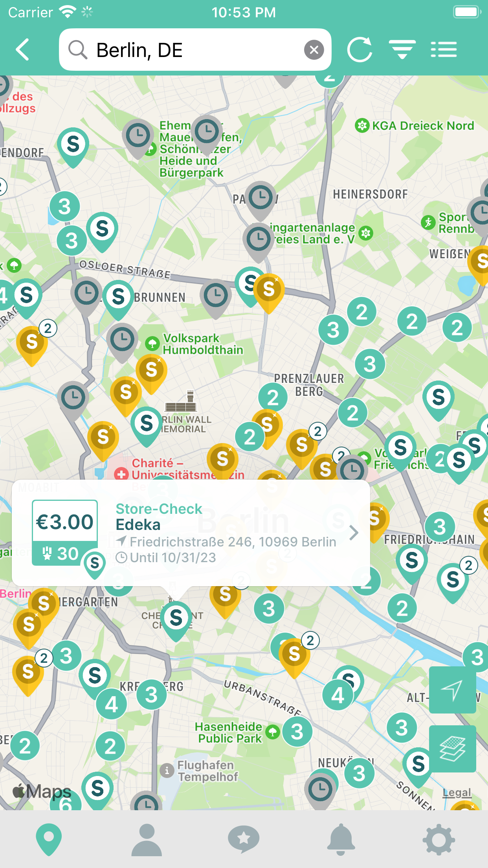
Task: Open map layers selector
Action: coord(452,749)
